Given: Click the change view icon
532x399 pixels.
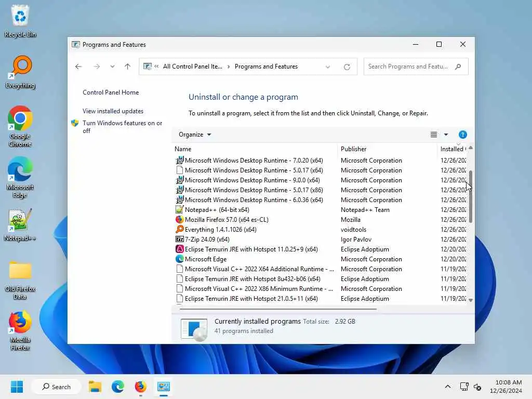Looking at the screenshot, I should tap(434, 135).
